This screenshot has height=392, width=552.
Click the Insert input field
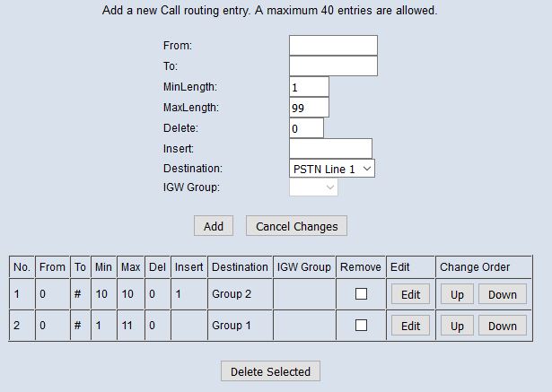[330, 148]
